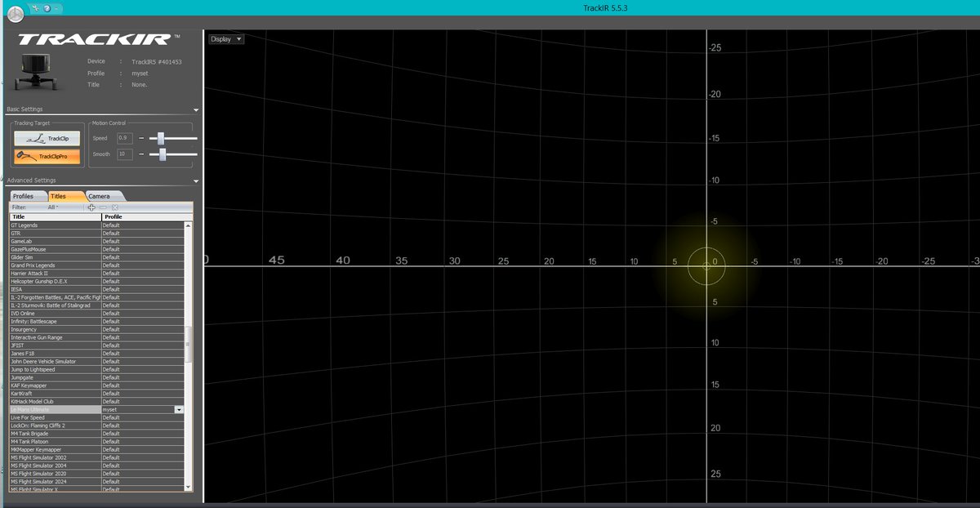Screen dimensions: 980x508
Task: Select the 'M4 Tank Platoon' row
Action: point(97,441)
